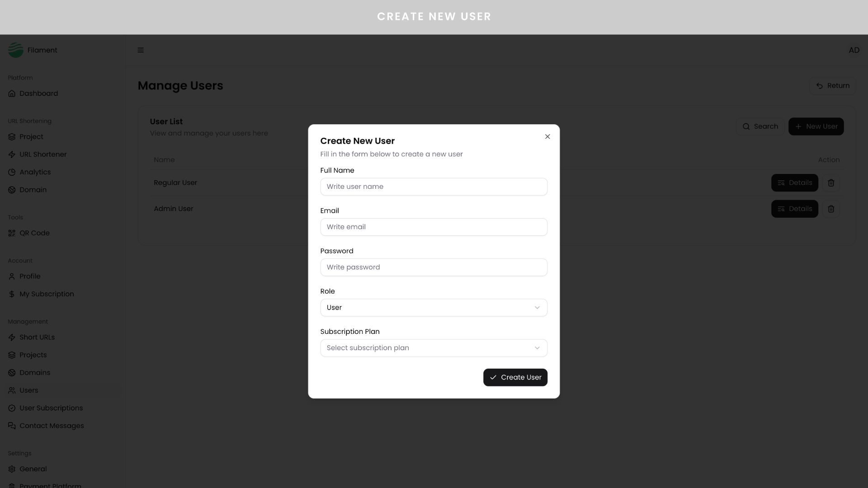868x488 pixels.
Task: Click into the Password field
Action: coord(434,267)
